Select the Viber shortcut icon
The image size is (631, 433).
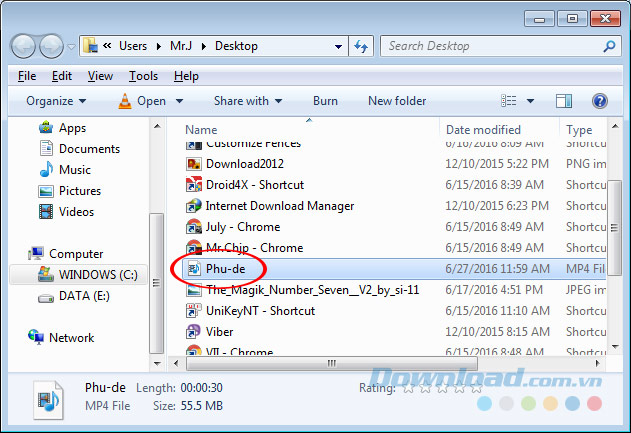click(x=194, y=332)
